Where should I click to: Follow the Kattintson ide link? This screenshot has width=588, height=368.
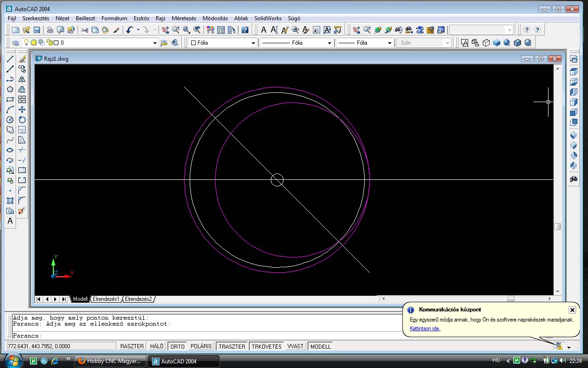coord(425,328)
